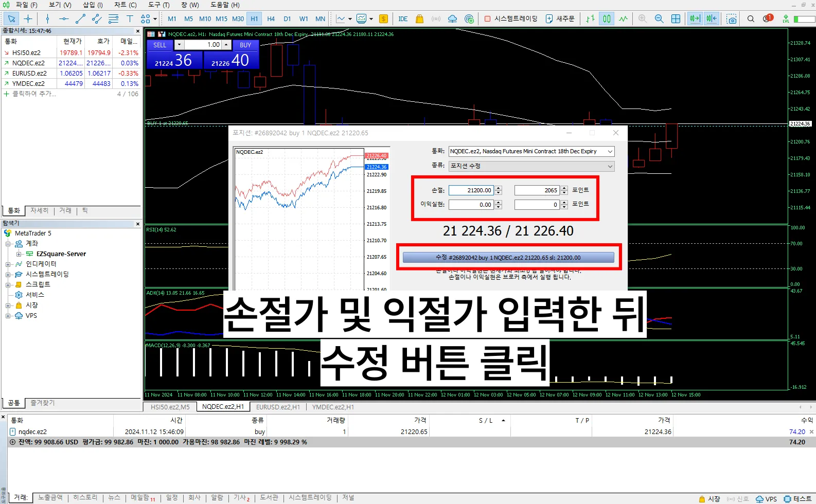The height and width of the screenshot is (504, 816).
Task: Select the arrow cursor tool
Action: click(x=11, y=19)
